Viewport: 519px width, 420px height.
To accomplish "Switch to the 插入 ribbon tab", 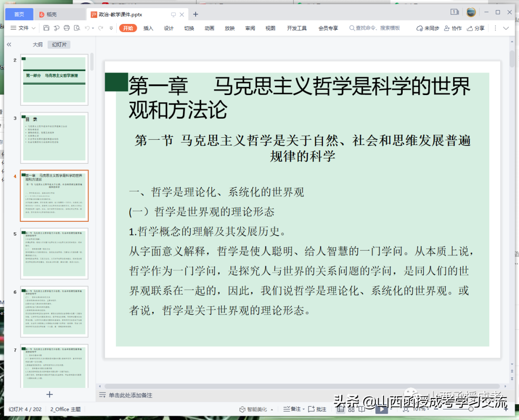I will pos(148,28).
